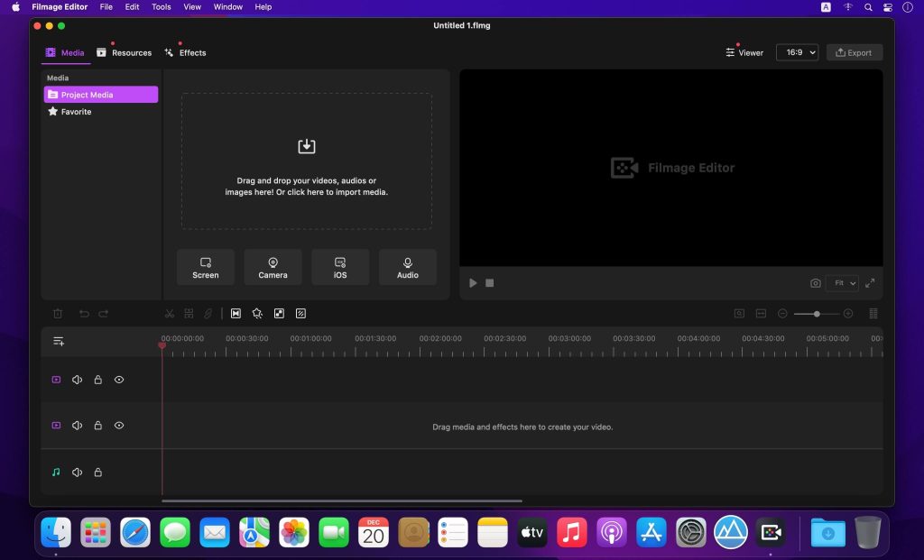
Task: Open the Filmage Editor icon in the Dock
Action: (x=770, y=532)
